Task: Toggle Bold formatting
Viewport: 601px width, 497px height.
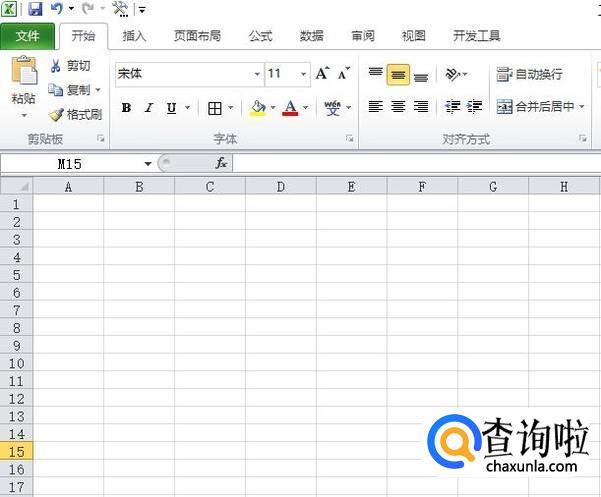Action: 126,108
